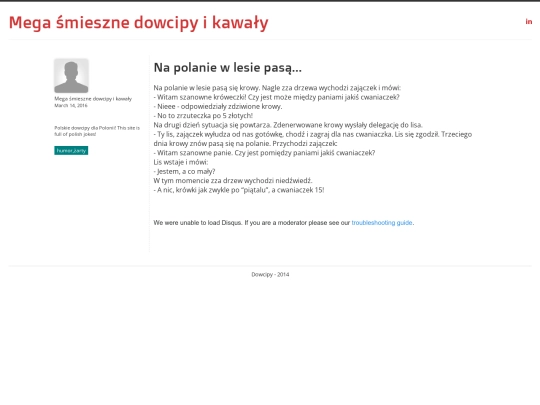540x405 pixels.
Task: Open the Na polanie w lesie pasą... post heading
Action: click(x=228, y=68)
